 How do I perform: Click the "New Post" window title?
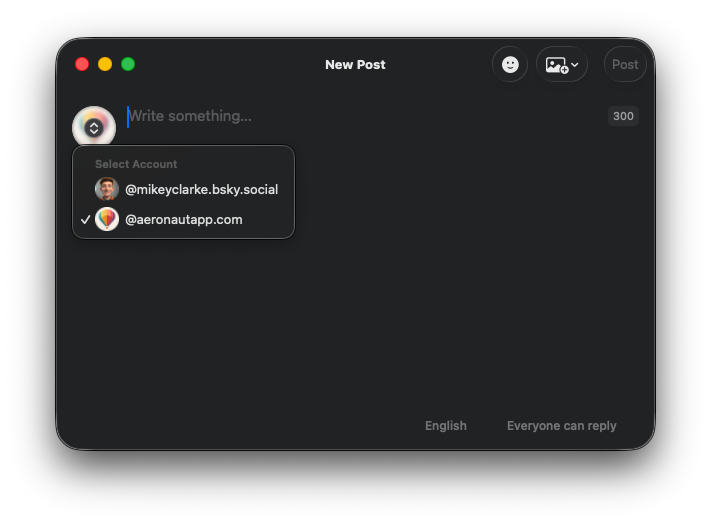pos(355,64)
